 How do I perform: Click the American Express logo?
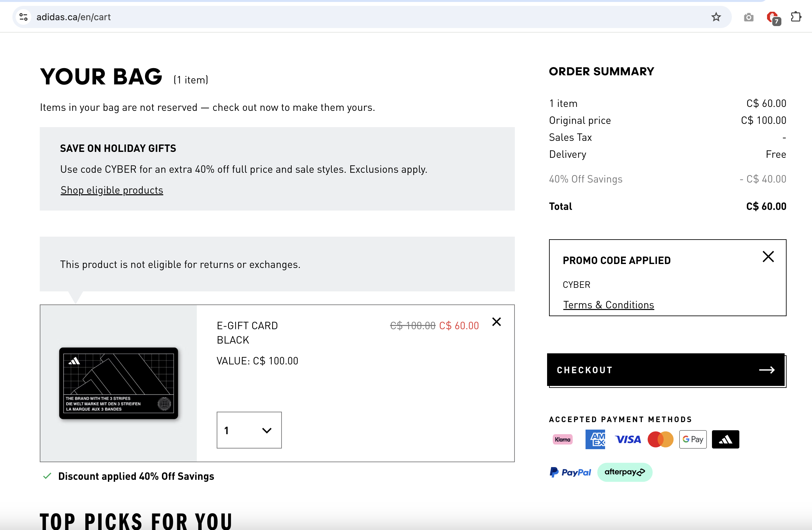(595, 439)
